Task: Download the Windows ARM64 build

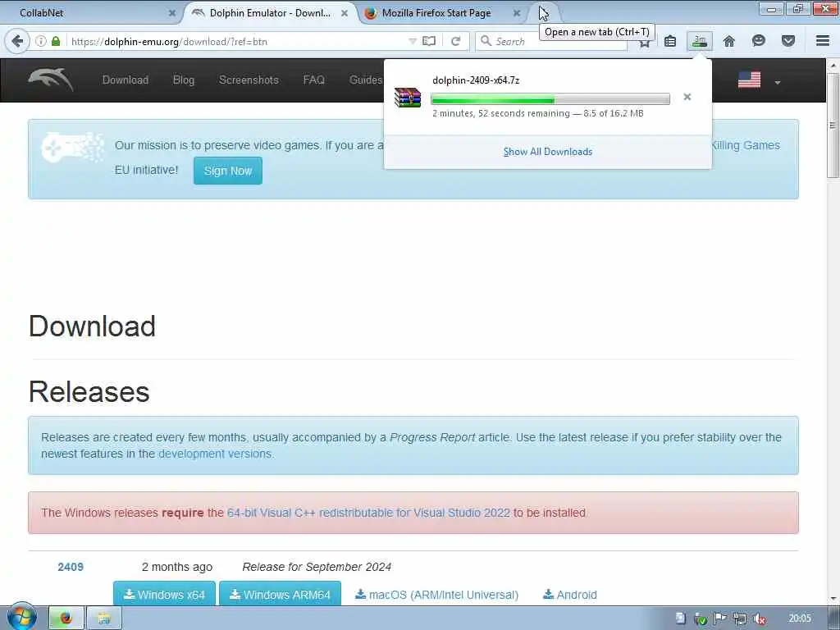Action: click(x=281, y=594)
